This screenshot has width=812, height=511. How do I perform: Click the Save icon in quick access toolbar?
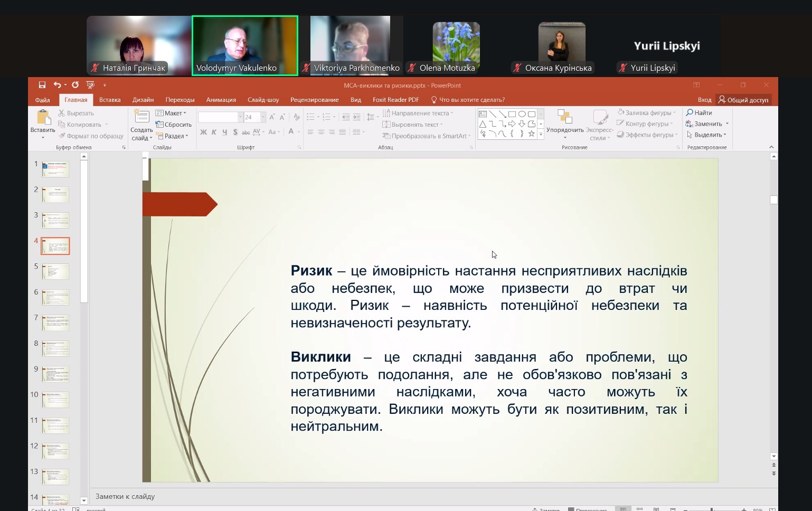tap(42, 85)
